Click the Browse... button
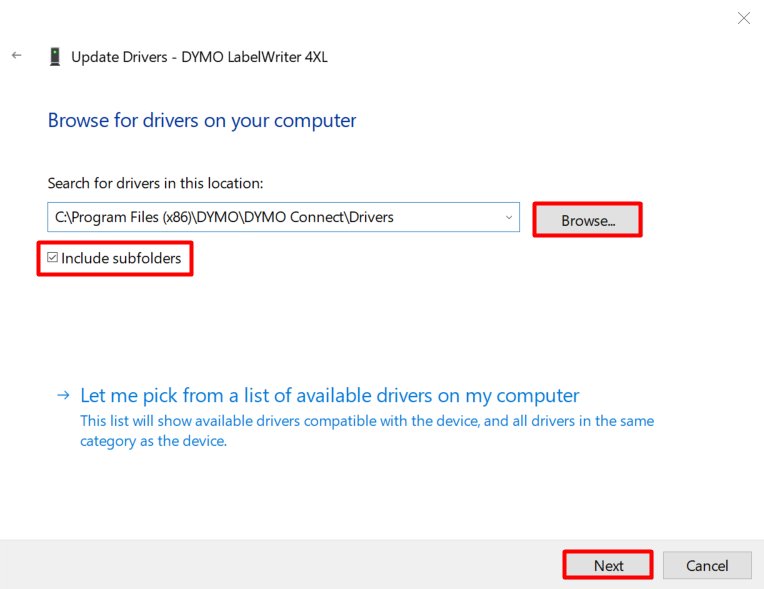The image size is (764, 589). click(588, 220)
